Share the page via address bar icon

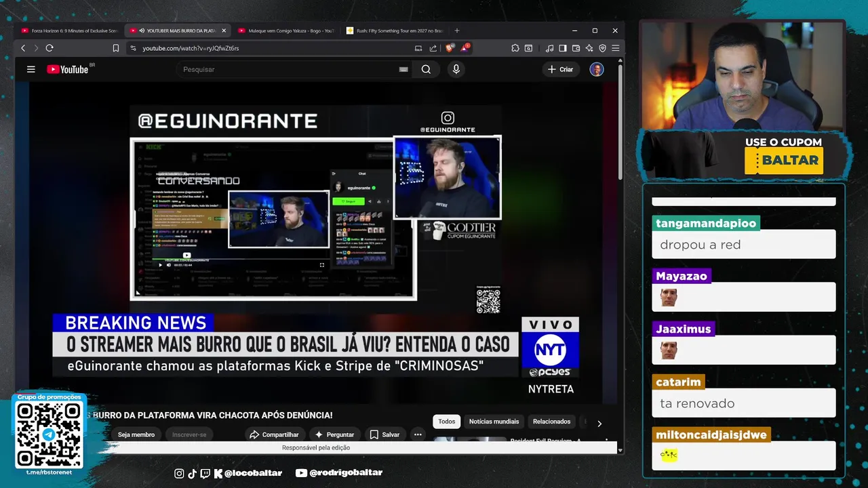(x=433, y=48)
